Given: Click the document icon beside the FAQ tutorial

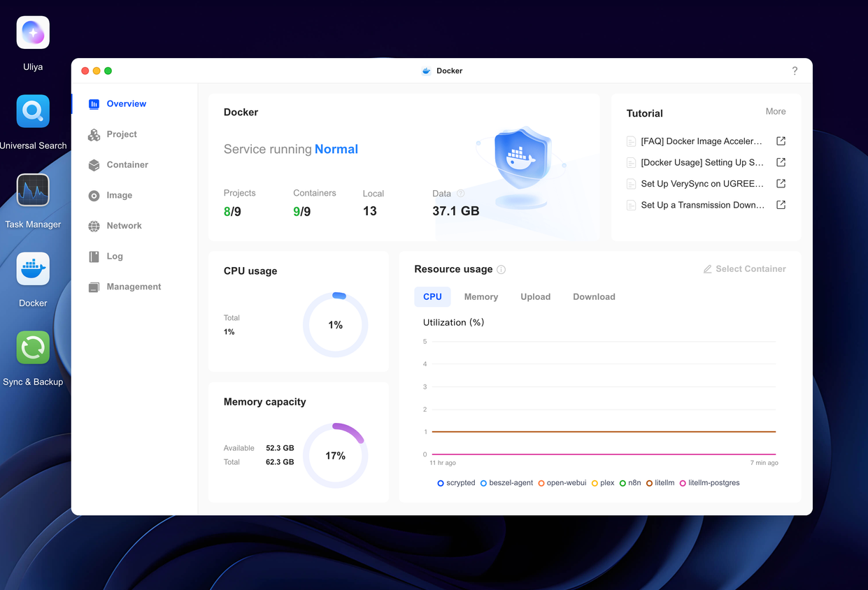Looking at the screenshot, I should (x=631, y=141).
